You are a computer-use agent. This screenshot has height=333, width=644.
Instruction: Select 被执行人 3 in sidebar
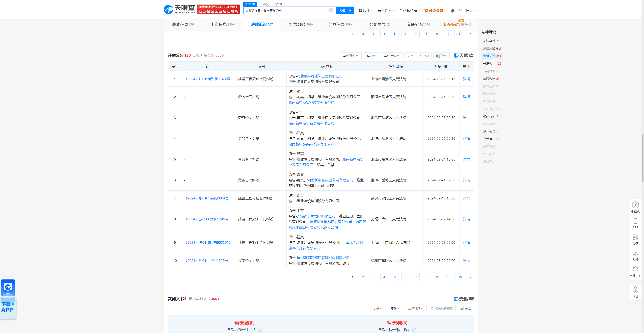coord(491,116)
